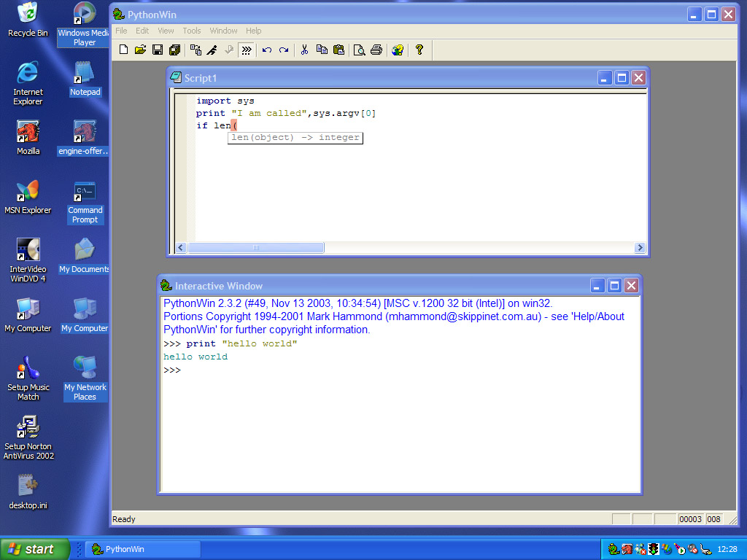747x560 pixels.
Task: Paste from clipboard using the toolbar icon
Action: (338, 50)
